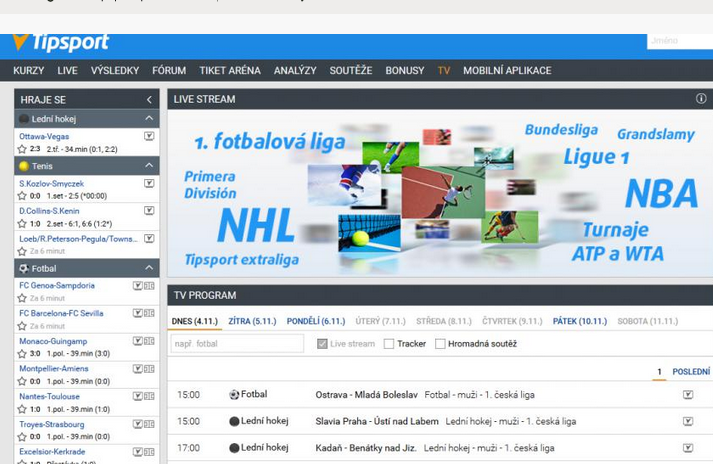The height and width of the screenshot is (464, 713).
Task: Go to VÝSLEDKY menu
Action: [x=115, y=71]
